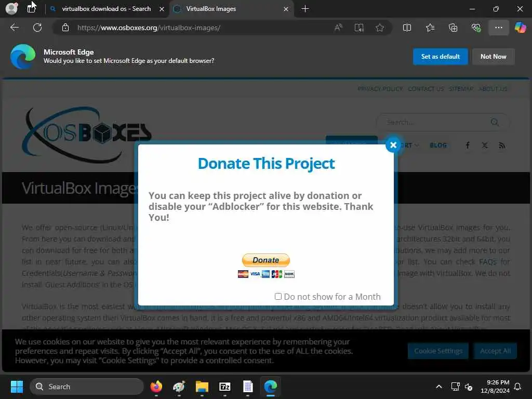
Task: Open the OSBoxes Facebook page
Action: tap(468, 145)
